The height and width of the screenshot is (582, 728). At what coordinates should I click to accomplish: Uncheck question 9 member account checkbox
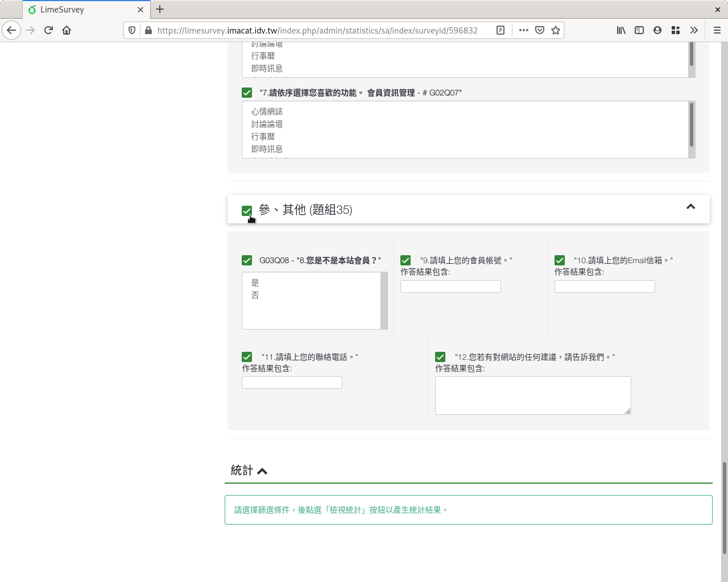(406, 260)
